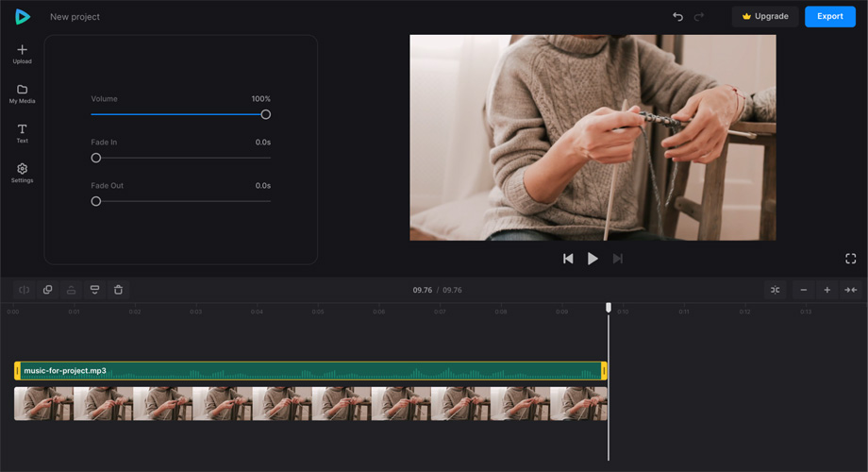Open My Media folder
This screenshot has width=868, height=472.
pos(22,94)
